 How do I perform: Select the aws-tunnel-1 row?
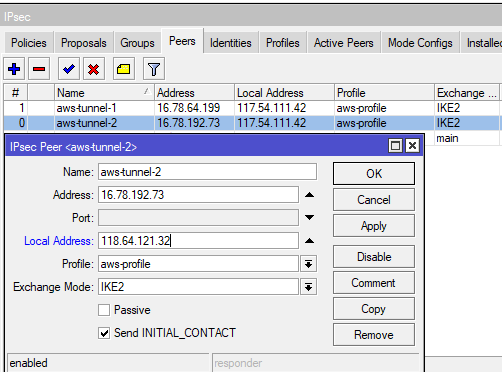click(252, 108)
